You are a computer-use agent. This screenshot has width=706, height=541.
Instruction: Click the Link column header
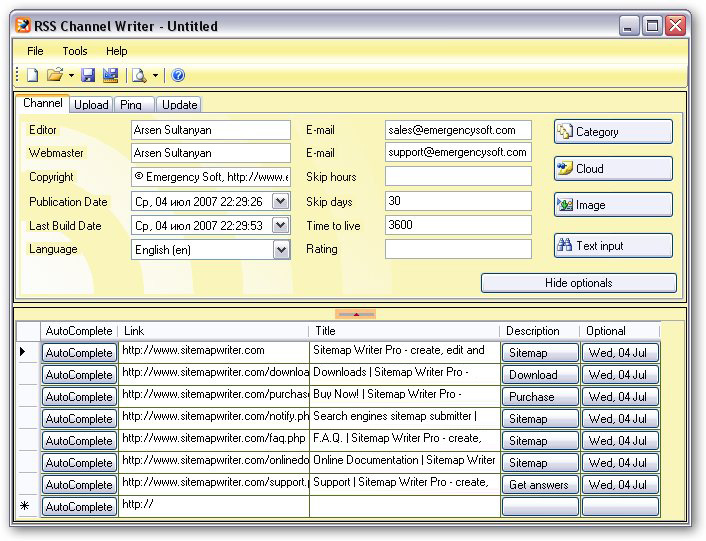click(213, 331)
